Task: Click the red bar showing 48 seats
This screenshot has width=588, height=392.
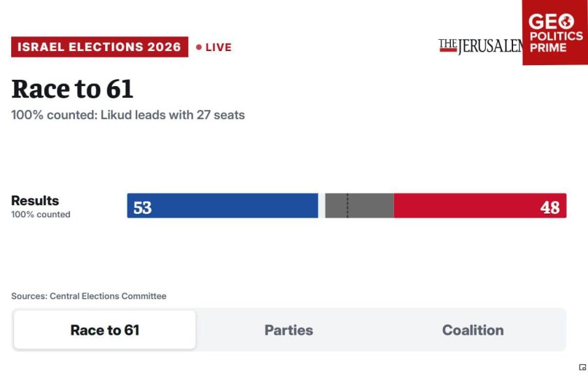Action: coord(480,206)
